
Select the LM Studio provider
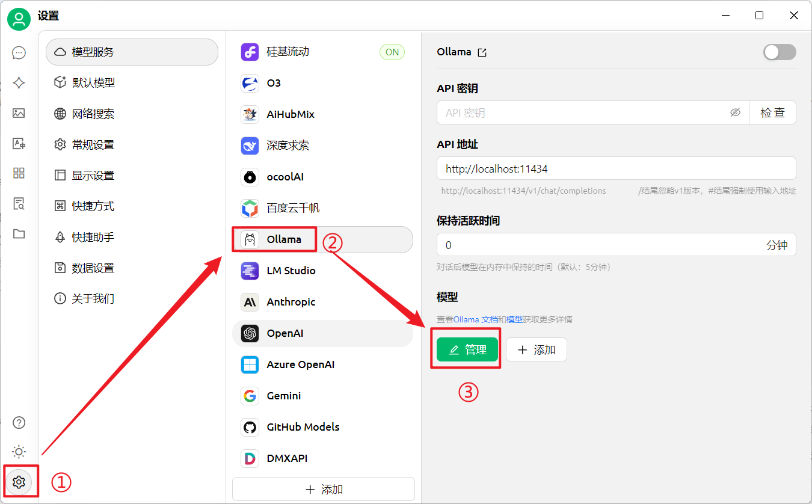pos(322,271)
